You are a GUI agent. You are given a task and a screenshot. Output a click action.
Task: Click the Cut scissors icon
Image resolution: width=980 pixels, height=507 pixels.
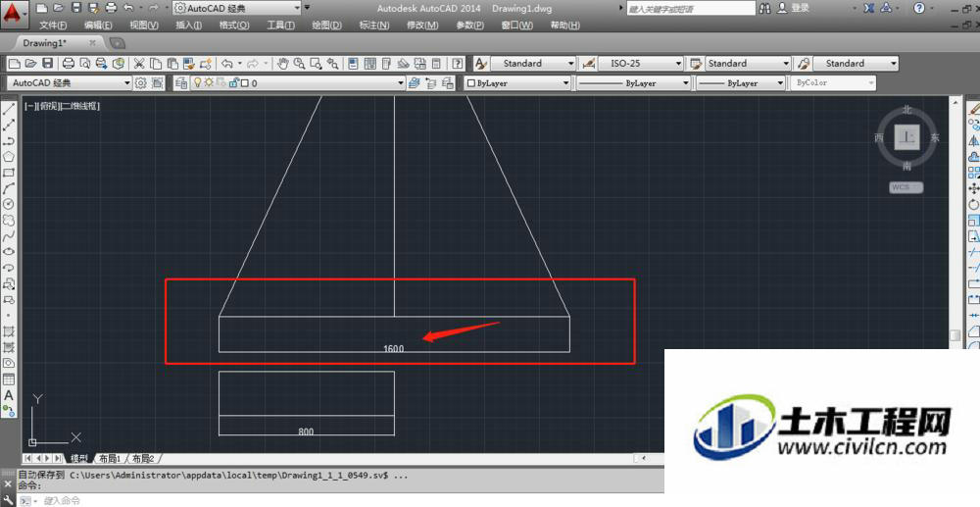[x=139, y=63]
